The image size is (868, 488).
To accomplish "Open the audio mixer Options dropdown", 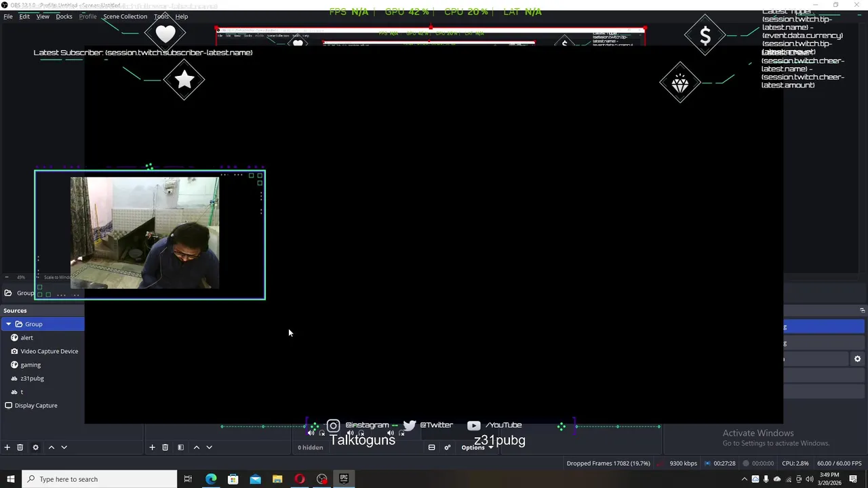I will pos(477,447).
